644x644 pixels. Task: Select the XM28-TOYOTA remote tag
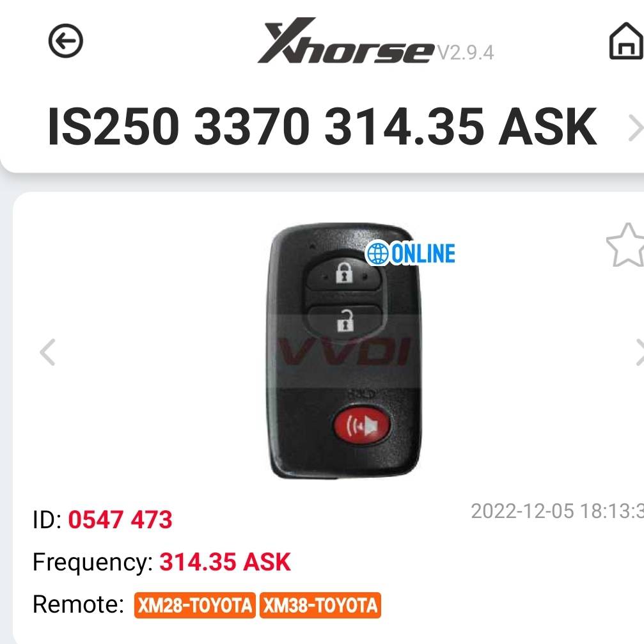click(x=194, y=605)
